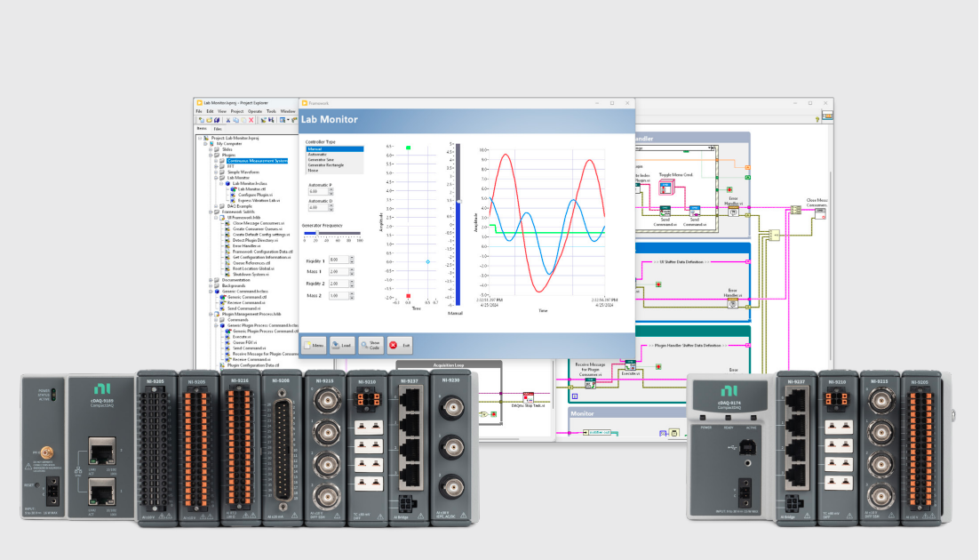Image resolution: width=980 pixels, height=560 pixels.
Task: Select the Automatic controller type
Action: (336, 156)
